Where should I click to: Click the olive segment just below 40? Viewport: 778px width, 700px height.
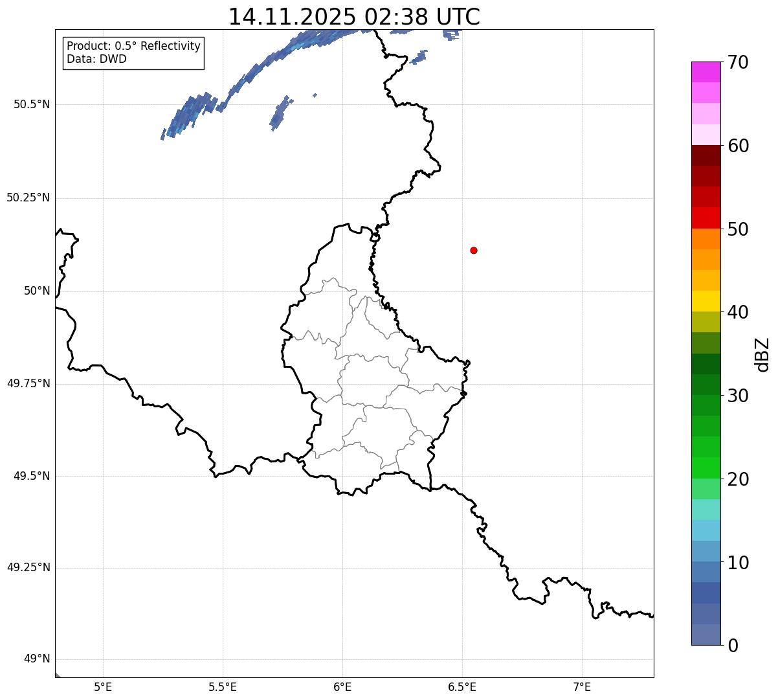[x=706, y=322]
